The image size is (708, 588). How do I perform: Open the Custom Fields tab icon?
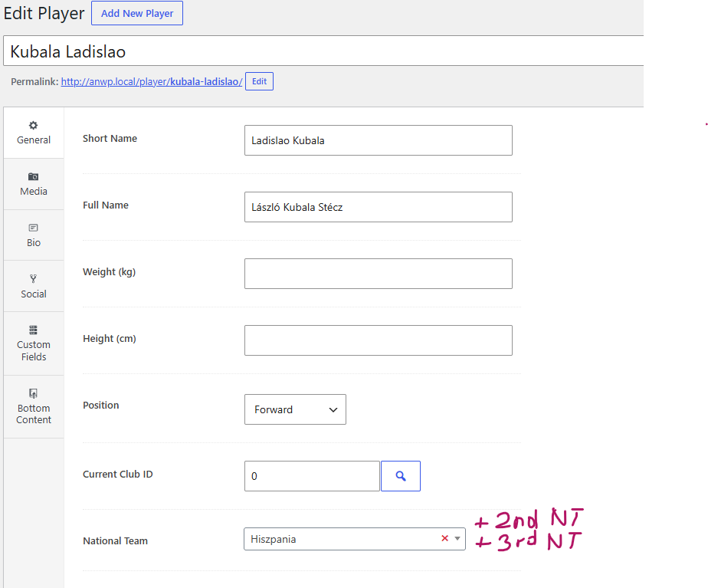pos(34,330)
